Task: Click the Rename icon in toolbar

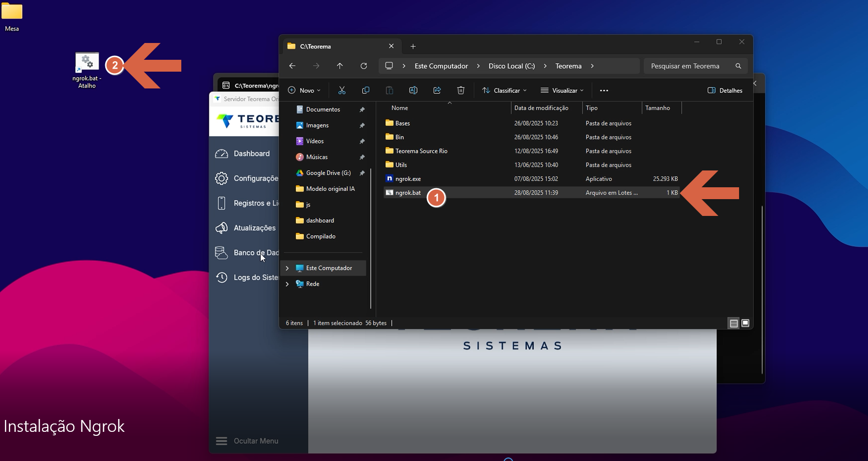Action: click(x=413, y=90)
